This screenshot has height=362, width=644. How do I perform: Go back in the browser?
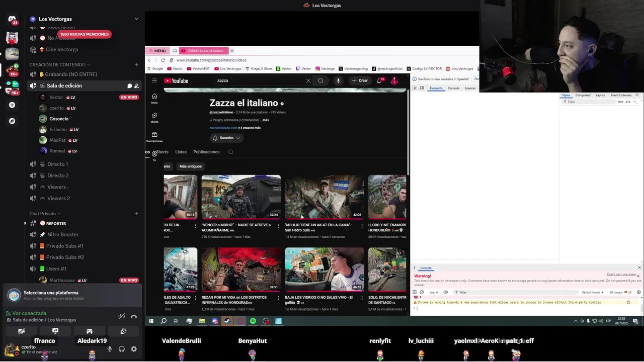149,60
